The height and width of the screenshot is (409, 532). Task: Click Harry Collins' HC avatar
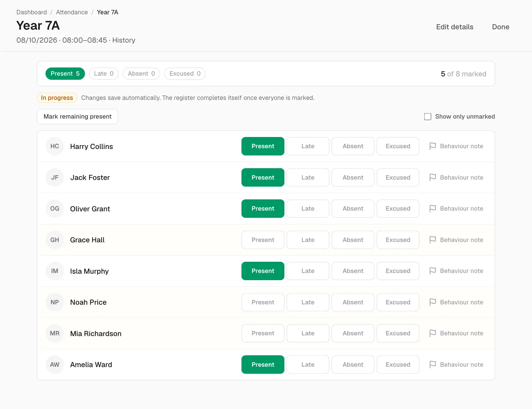[55, 146]
